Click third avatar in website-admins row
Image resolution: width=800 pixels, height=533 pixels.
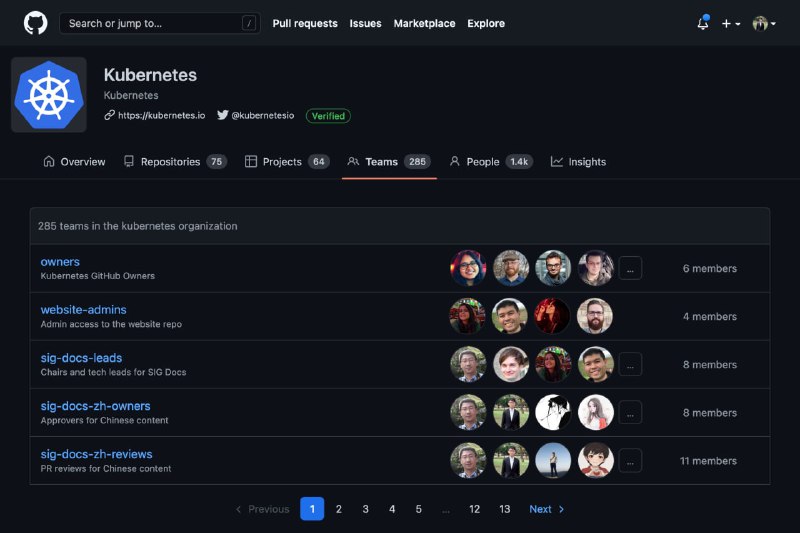pos(553,316)
